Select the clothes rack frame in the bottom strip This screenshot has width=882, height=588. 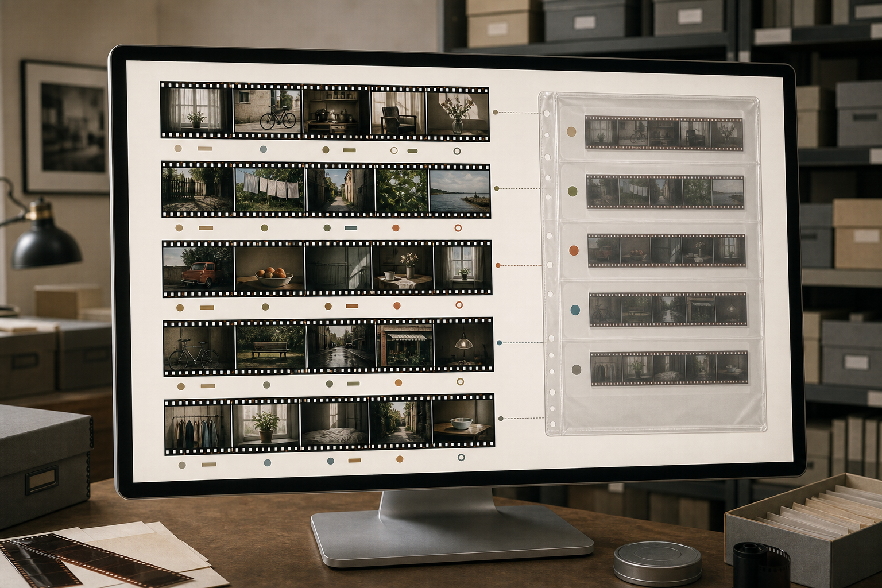pyautogui.click(x=198, y=425)
